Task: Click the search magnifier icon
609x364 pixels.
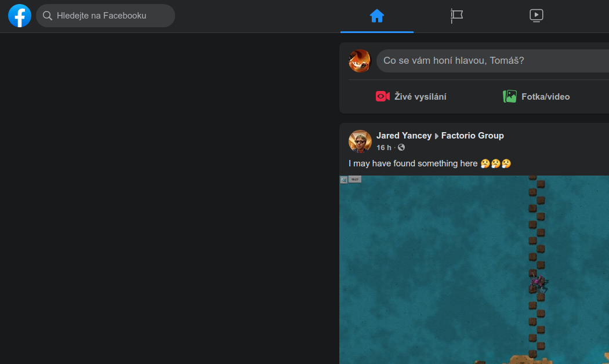Action: pos(48,16)
